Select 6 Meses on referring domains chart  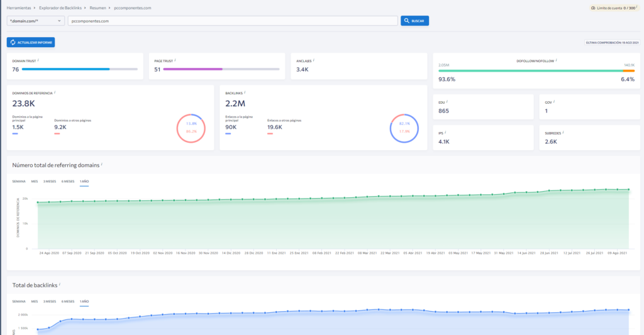click(x=68, y=181)
